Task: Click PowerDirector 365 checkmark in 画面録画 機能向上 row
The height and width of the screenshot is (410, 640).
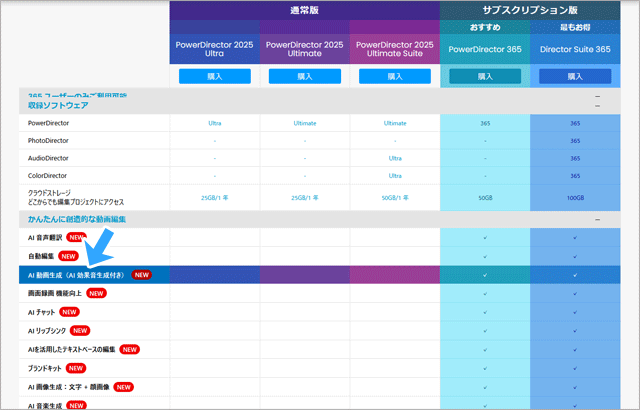Action: (x=485, y=294)
